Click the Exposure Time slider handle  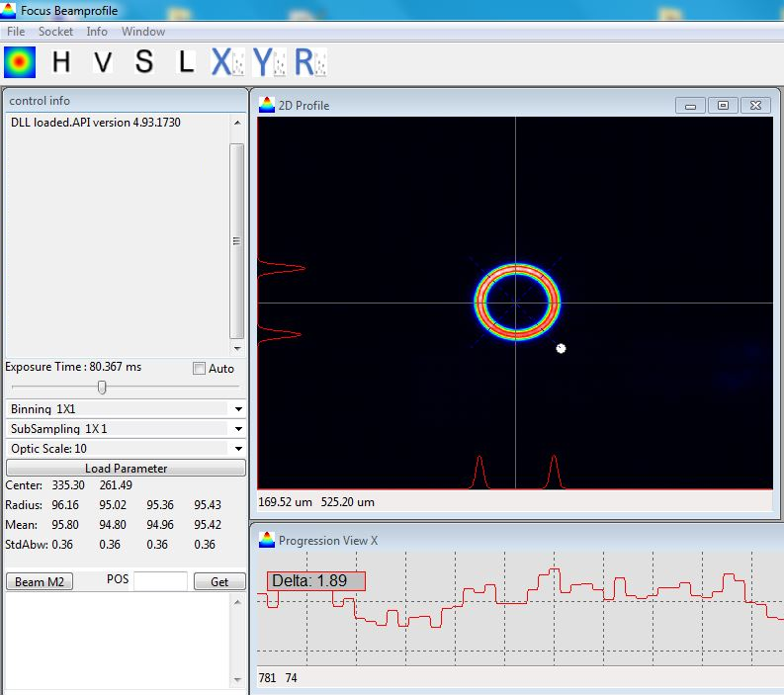tap(102, 388)
